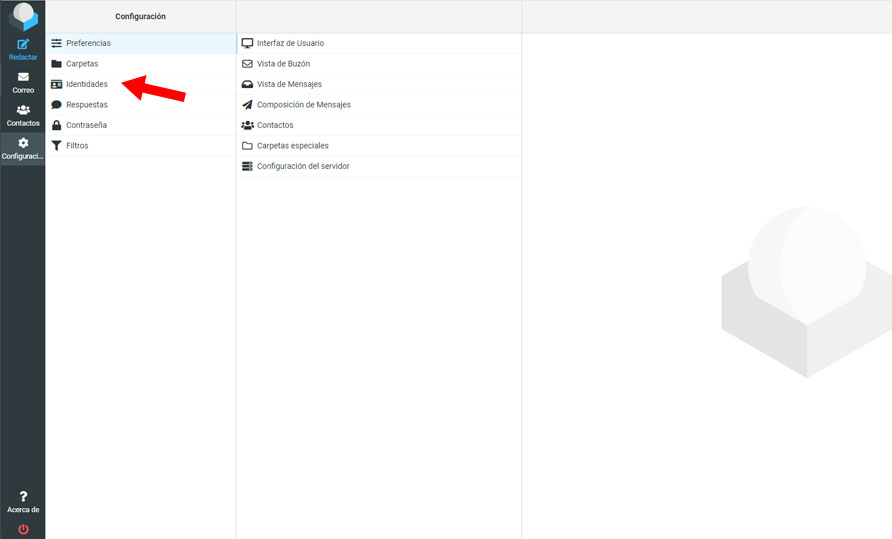Screen dimensions: 892x539
Task: Open the Redactar compose icon
Action: [23, 44]
